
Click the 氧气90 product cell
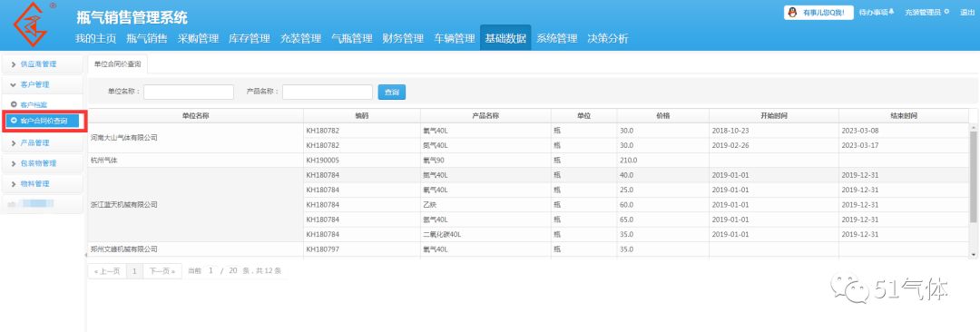[485, 160]
